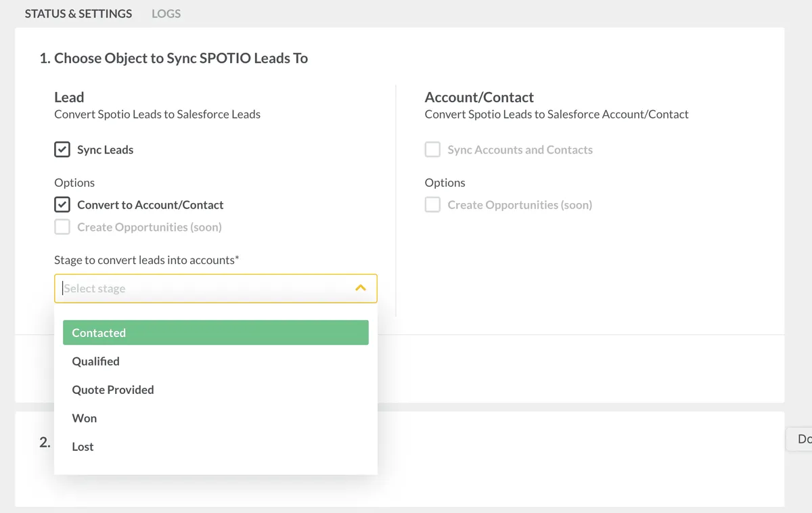Click the Sync Accounts and Contacts label

[x=520, y=150]
